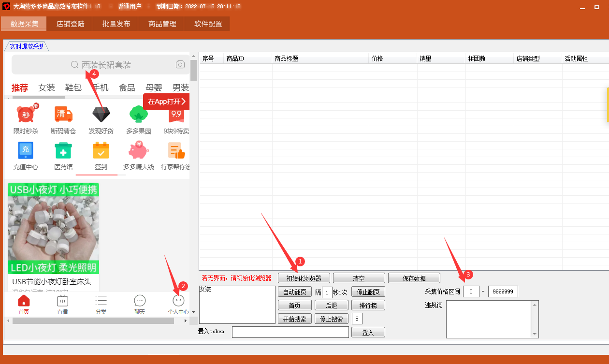Open the 充值中心 recharge icon
Viewport: 609px width, 364px height.
(x=26, y=156)
